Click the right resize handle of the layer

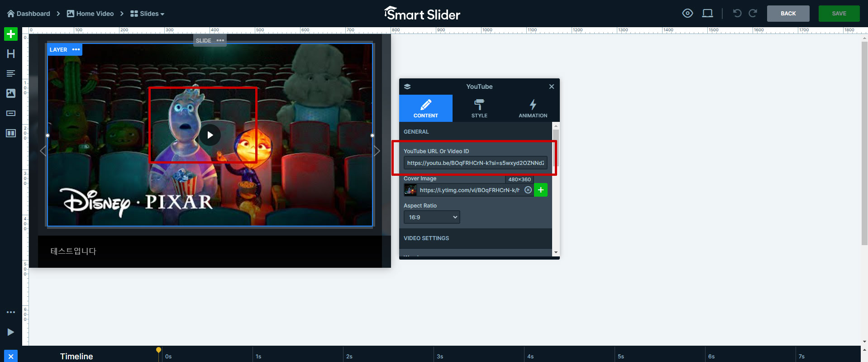[x=372, y=135]
